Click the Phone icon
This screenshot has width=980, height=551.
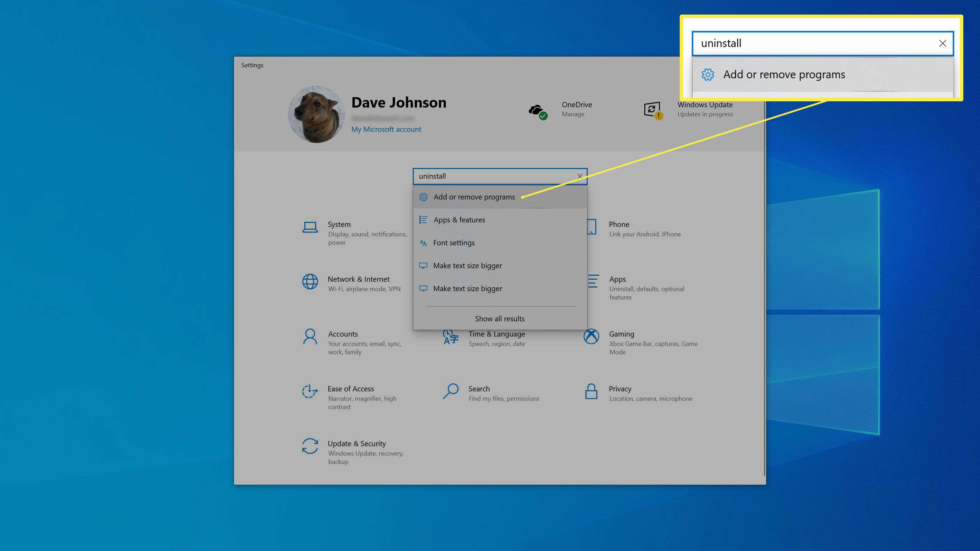click(x=592, y=227)
